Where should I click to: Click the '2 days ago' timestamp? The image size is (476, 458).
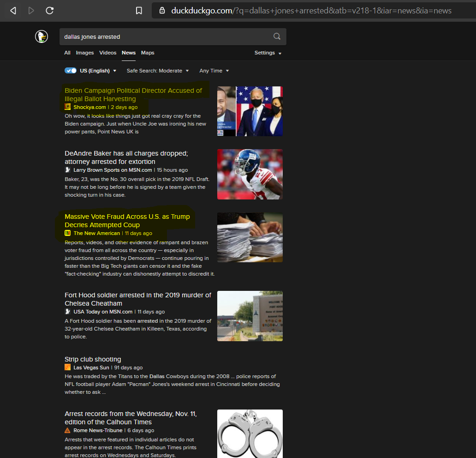(124, 107)
